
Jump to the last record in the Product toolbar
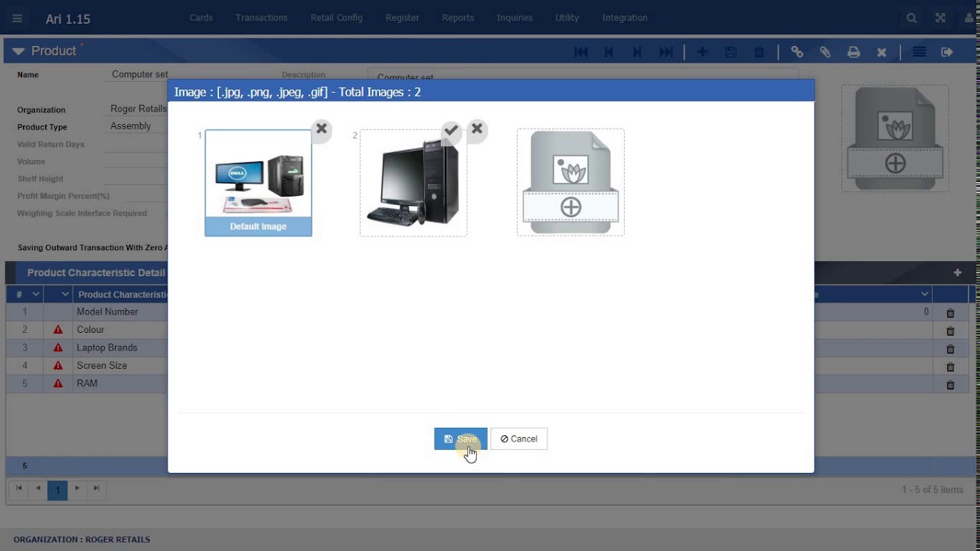[666, 52]
